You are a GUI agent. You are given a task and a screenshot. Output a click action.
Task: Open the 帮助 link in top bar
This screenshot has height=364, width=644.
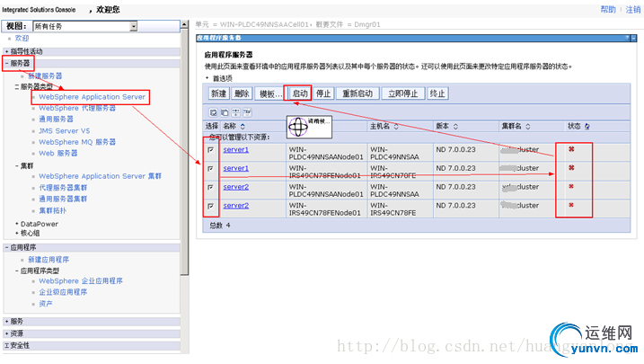[x=608, y=10]
